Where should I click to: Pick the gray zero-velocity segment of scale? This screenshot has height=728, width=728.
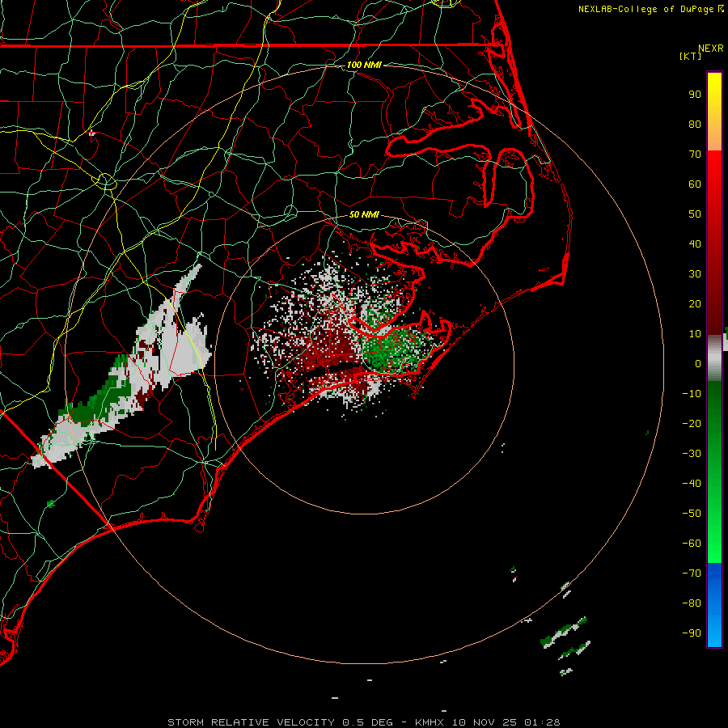click(x=714, y=358)
